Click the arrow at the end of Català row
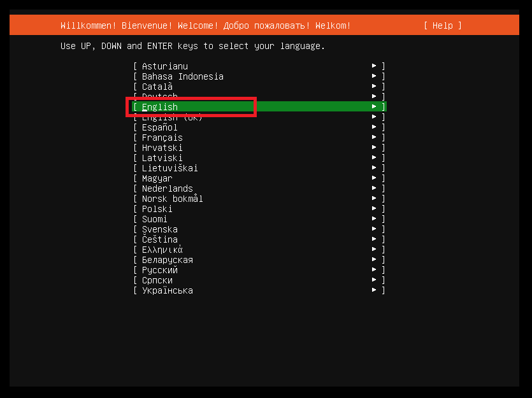Screen dimensions: 532x398 pos(375,87)
